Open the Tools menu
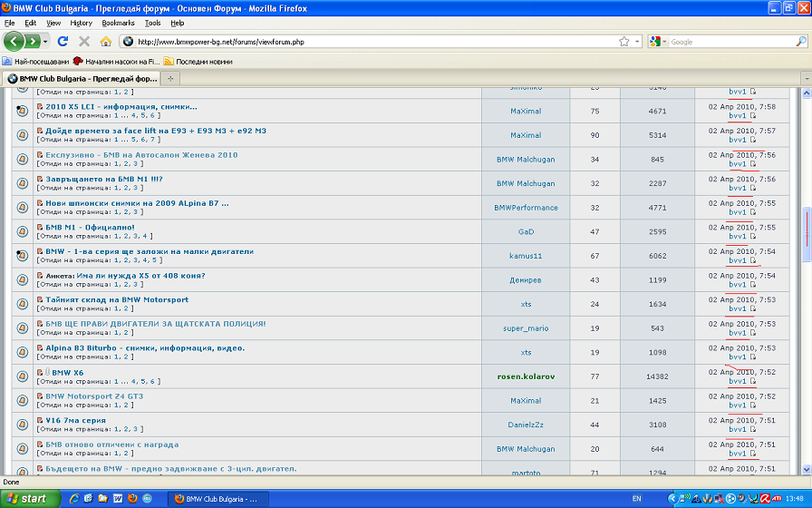This screenshot has width=812, height=508. click(152, 23)
